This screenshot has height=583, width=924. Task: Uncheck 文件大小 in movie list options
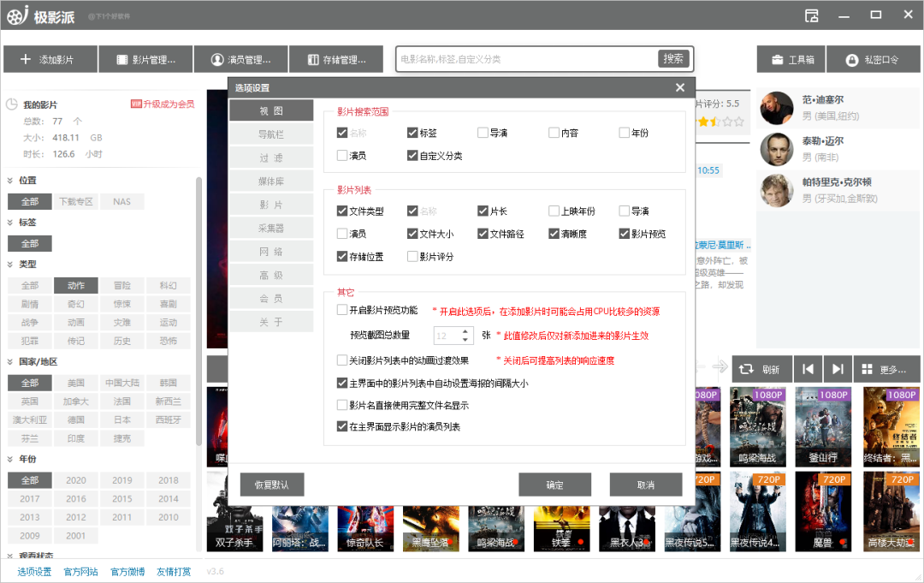click(x=413, y=234)
